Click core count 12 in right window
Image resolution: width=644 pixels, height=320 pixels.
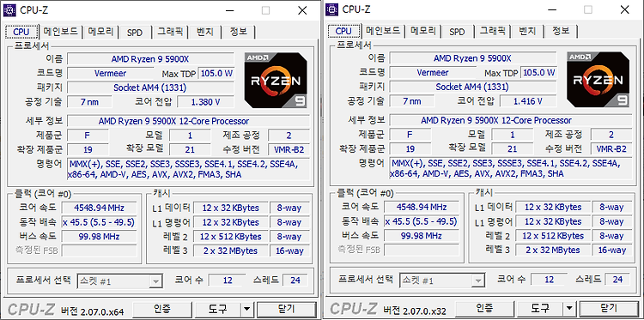550,280
